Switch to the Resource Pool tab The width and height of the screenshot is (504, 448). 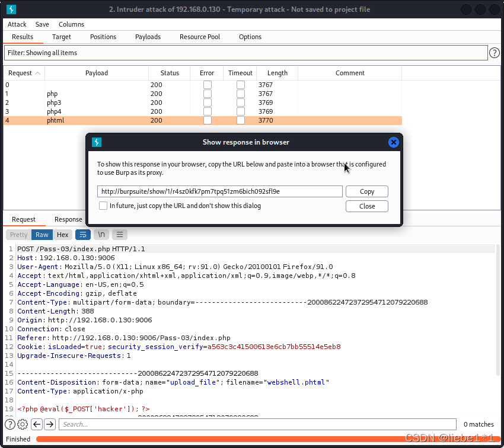click(x=200, y=37)
